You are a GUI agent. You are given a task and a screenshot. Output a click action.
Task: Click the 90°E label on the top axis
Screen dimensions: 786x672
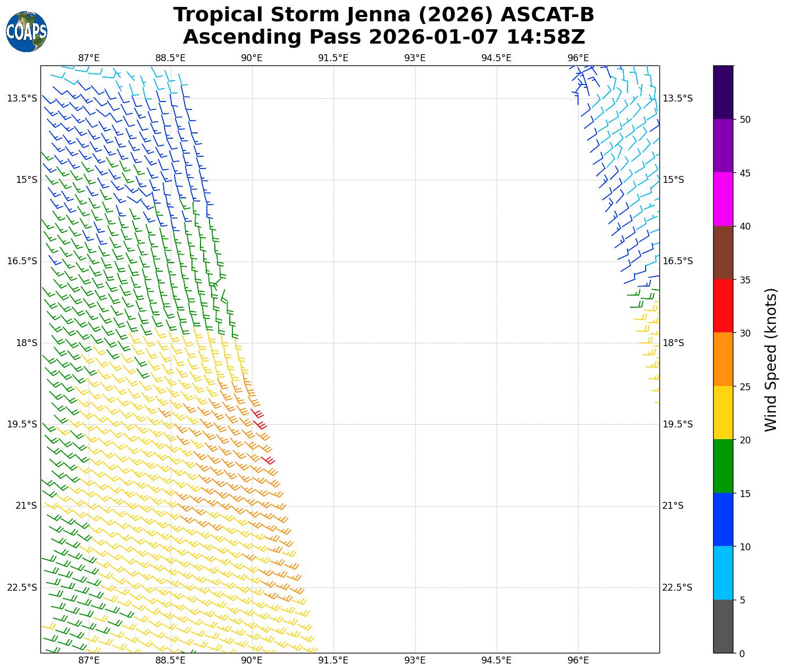tap(252, 58)
